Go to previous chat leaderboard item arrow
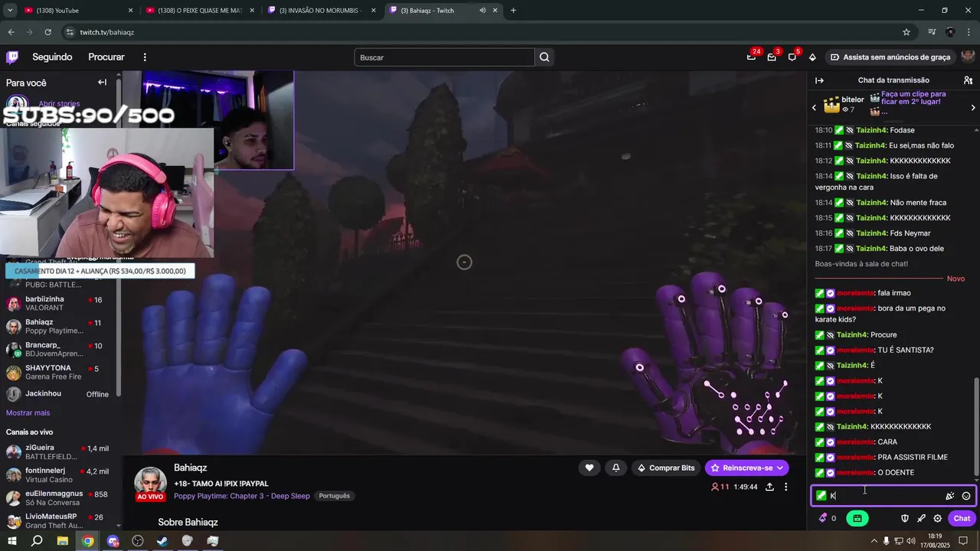980x551 pixels. tap(814, 107)
